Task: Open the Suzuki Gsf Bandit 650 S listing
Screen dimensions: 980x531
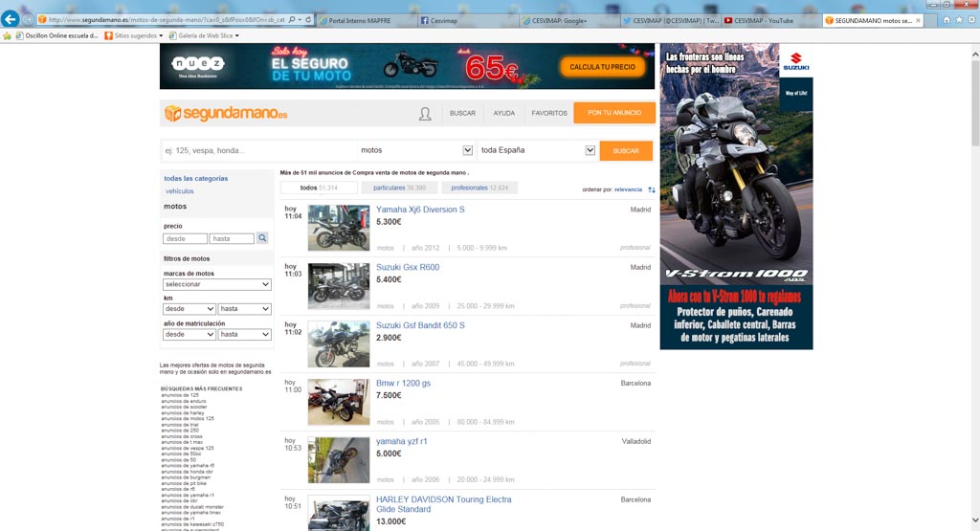Action: [x=420, y=325]
